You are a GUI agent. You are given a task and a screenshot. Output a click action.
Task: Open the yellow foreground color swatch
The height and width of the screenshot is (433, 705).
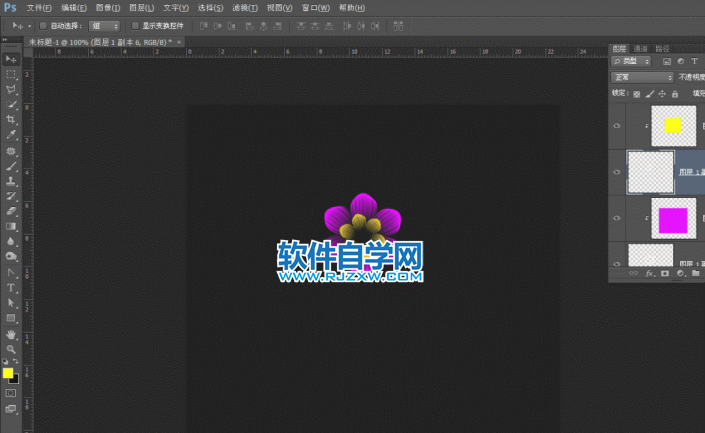pyautogui.click(x=7, y=373)
